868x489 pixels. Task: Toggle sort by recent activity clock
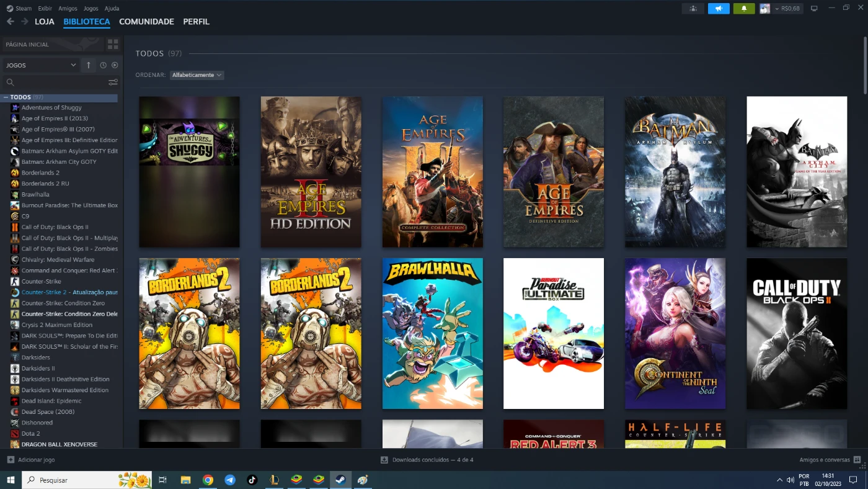click(103, 65)
